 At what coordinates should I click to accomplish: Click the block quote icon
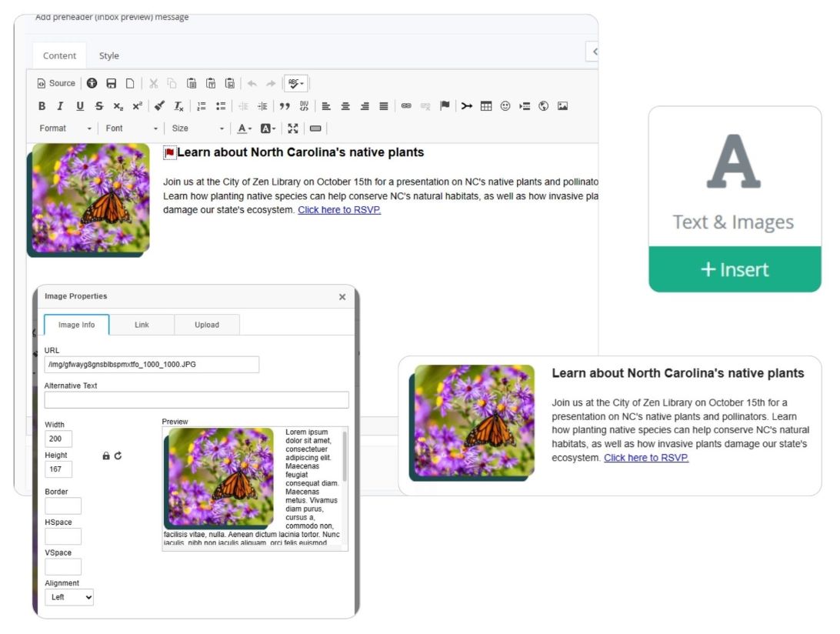point(285,106)
